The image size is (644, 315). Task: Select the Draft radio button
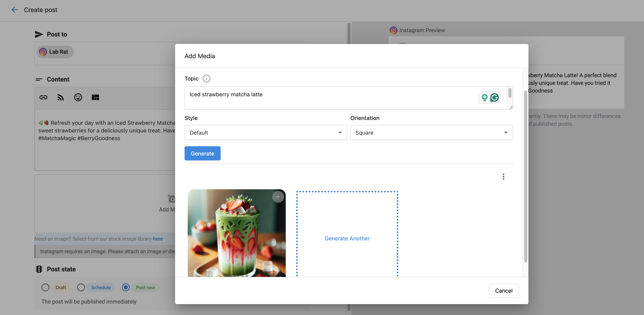(x=45, y=288)
